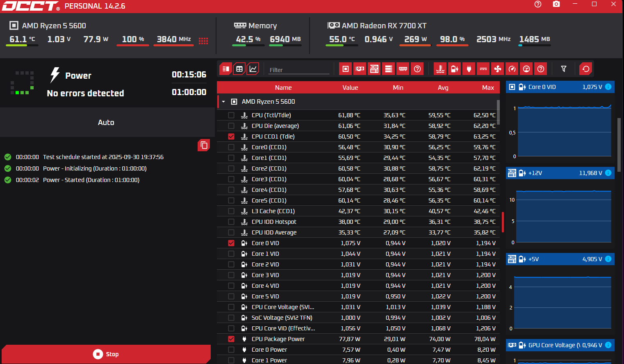
Task: Select the CPU Core Voltage (SVI... row name
Action: (283, 307)
